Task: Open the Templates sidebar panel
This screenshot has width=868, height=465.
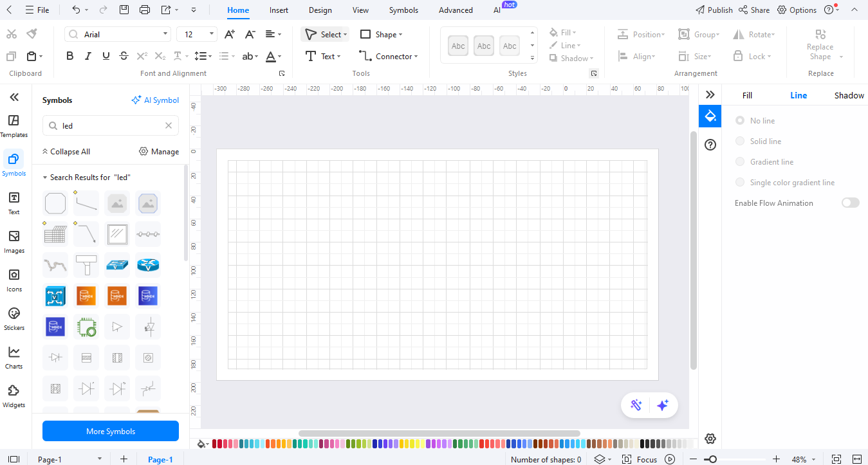Action: coord(14,126)
